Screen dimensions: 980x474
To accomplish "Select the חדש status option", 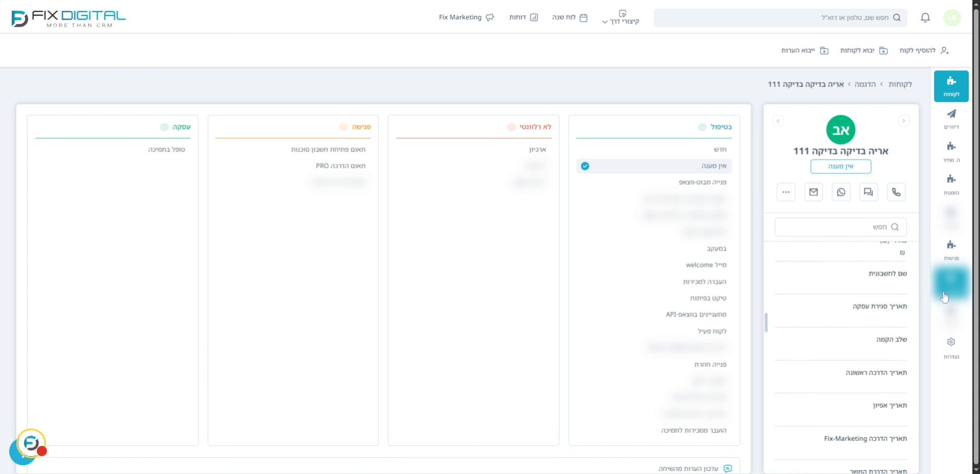I will coord(720,150).
